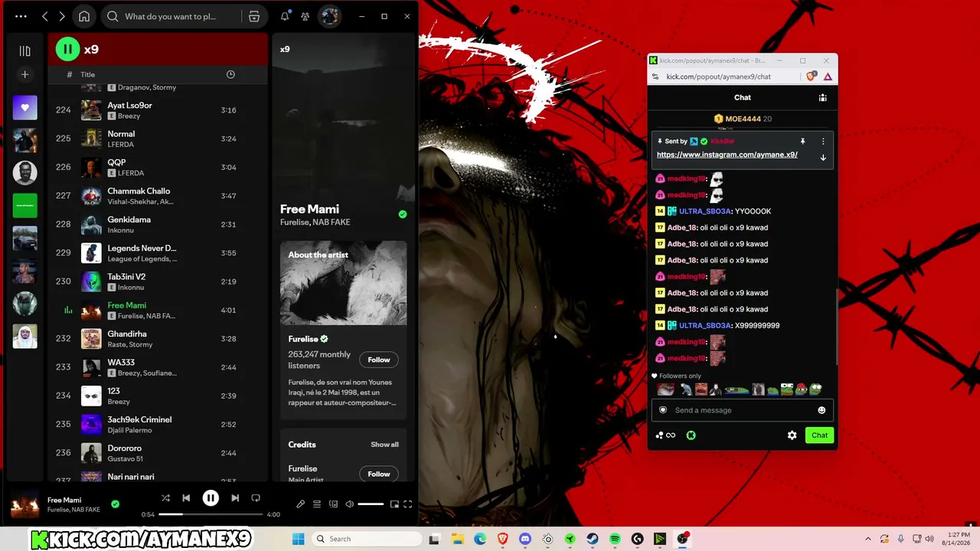Open Spotify notifications bell

(285, 16)
